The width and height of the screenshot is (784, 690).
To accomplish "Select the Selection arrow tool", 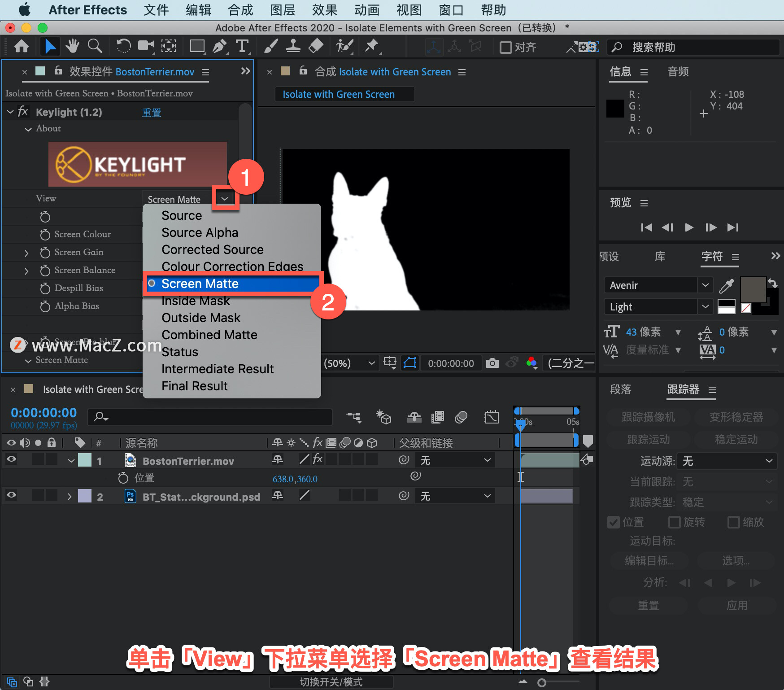I will pyautogui.click(x=50, y=46).
